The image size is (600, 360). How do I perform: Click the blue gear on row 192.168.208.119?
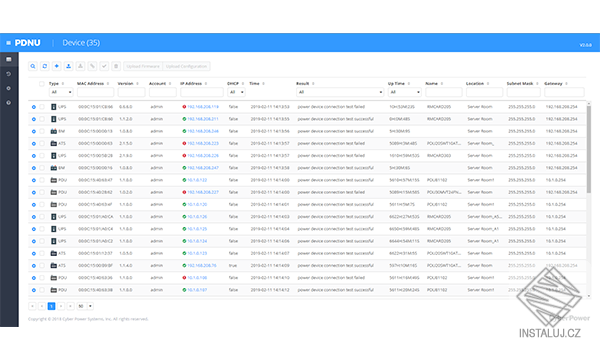[x=34, y=107]
